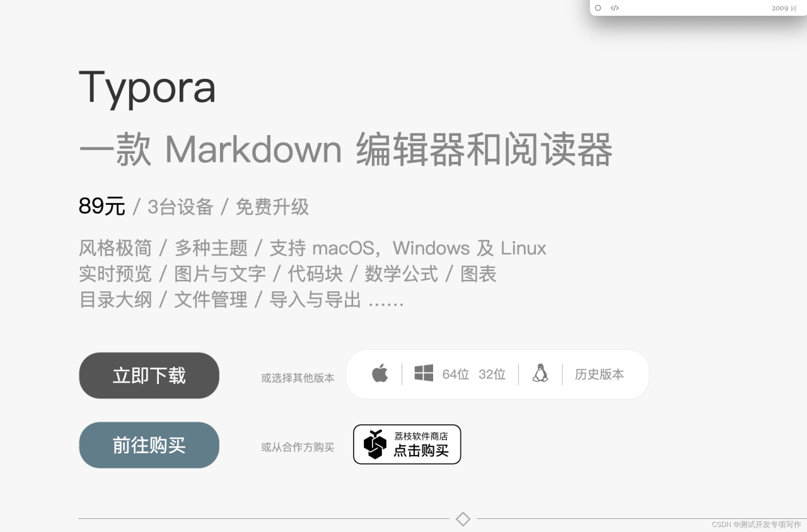Click the Windows logo icon

[x=424, y=373]
